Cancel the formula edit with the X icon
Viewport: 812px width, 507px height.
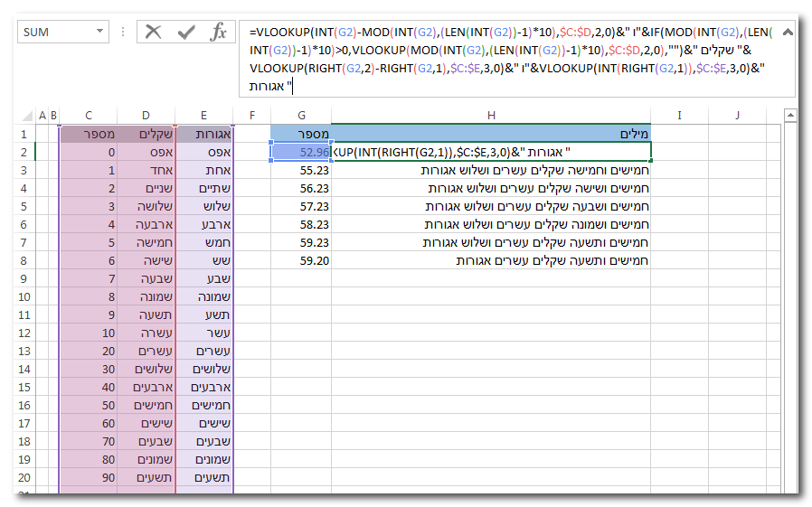point(154,33)
